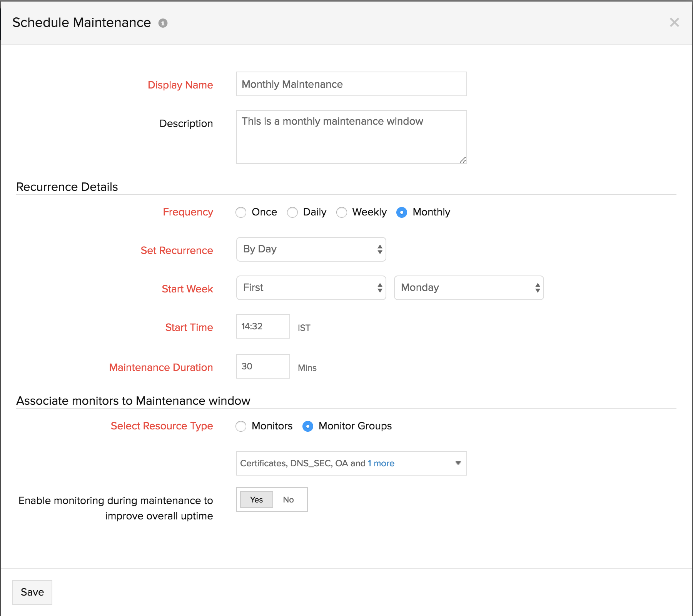The height and width of the screenshot is (616, 693).
Task: Close the Schedule Maintenance dialog
Action: (x=674, y=22)
